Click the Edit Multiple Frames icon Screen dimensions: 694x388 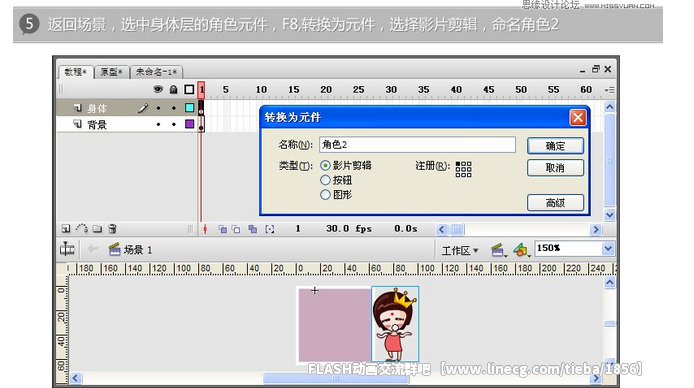click(253, 229)
